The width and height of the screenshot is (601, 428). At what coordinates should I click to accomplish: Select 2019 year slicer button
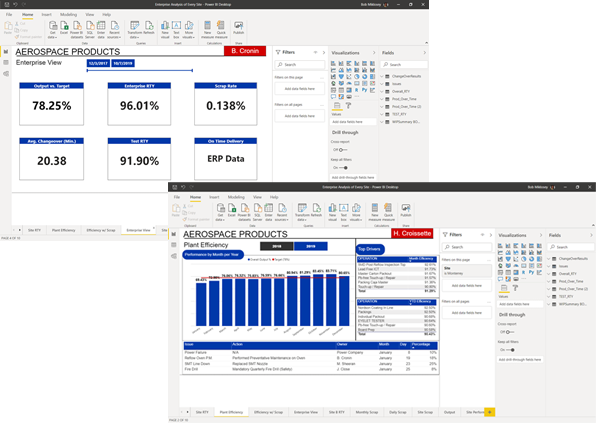click(x=311, y=246)
